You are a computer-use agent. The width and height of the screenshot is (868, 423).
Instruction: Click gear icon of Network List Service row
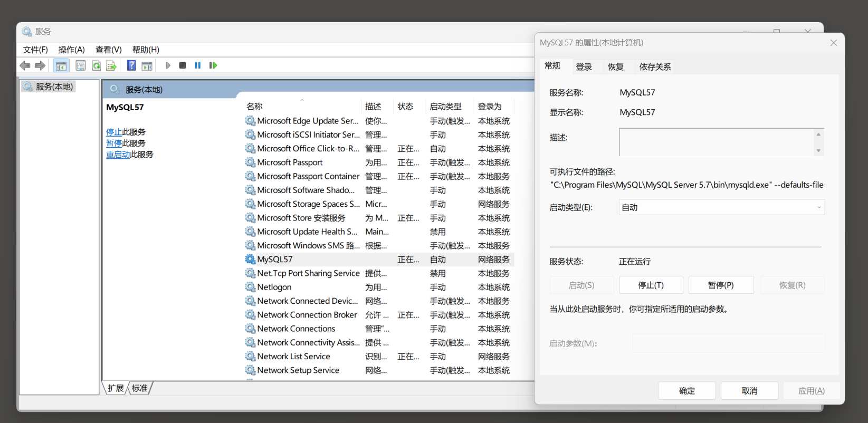pos(250,356)
